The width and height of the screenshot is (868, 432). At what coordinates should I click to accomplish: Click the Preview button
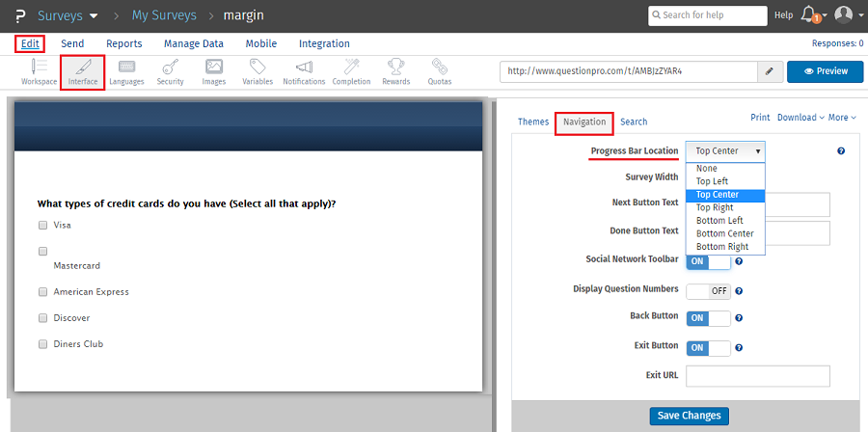pyautogui.click(x=826, y=72)
